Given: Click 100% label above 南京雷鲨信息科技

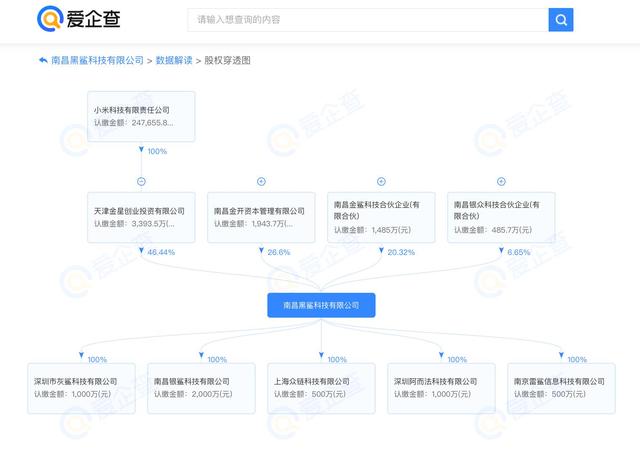Looking at the screenshot, I should 577,360.
